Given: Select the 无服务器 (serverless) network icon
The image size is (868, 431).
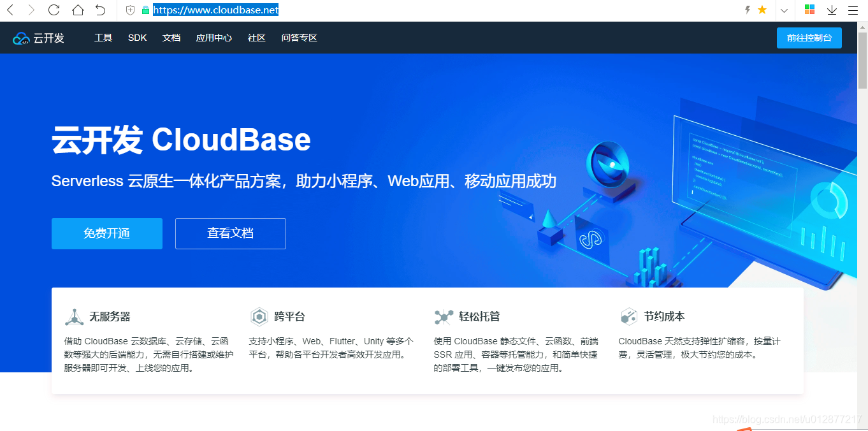Looking at the screenshot, I should click(x=74, y=316).
